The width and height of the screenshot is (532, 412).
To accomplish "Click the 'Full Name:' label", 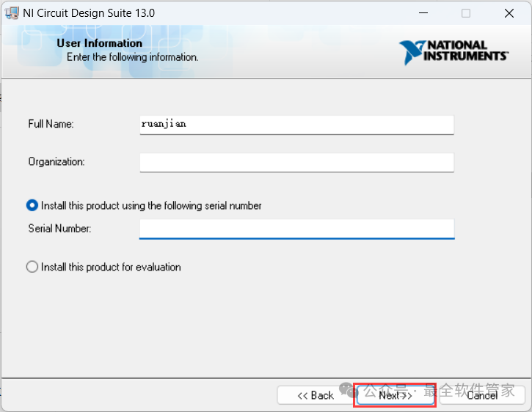I will [x=51, y=124].
